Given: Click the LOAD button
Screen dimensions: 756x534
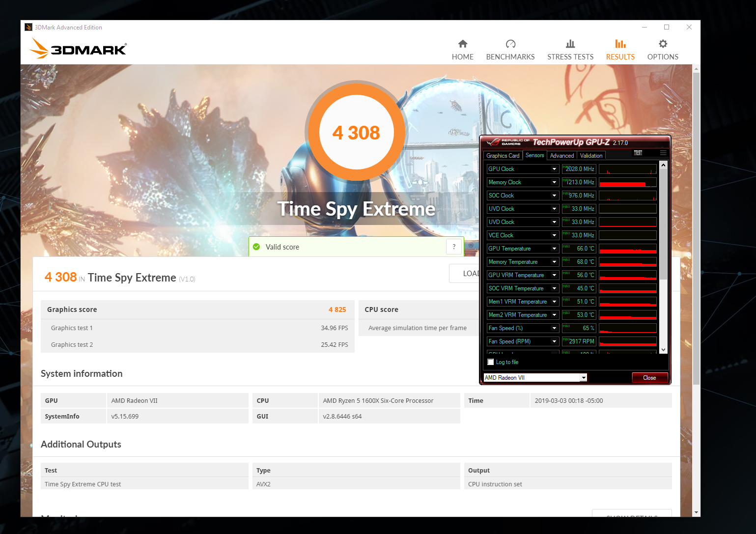Looking at the screenshot, I should coord(464,273).
